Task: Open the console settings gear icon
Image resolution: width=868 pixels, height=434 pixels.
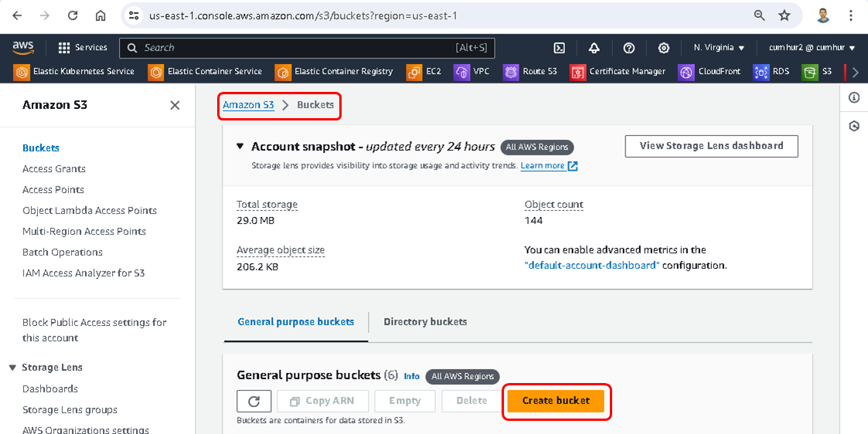Action: tap(663, 48)
